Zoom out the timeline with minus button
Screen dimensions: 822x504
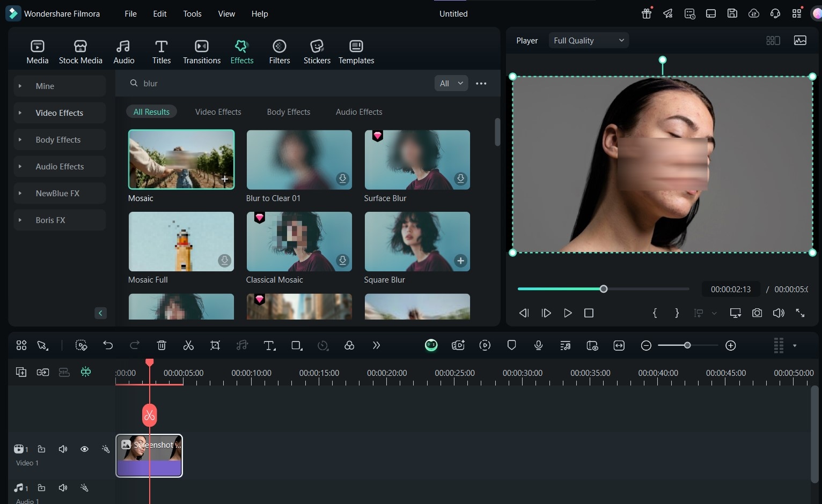pos(646,345)
